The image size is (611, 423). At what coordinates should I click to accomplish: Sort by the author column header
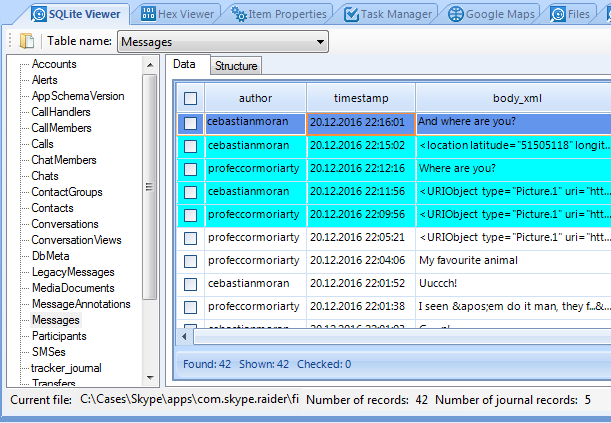[256, 98]
